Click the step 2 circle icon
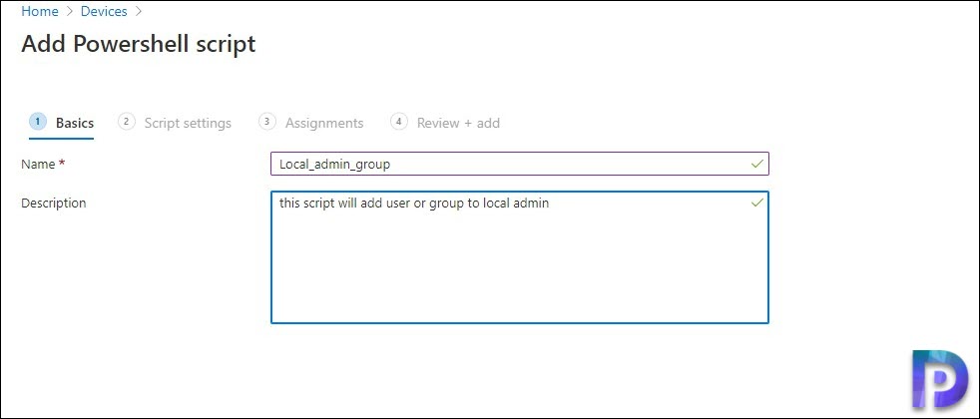The image size is (980, 419). (127, 122)
